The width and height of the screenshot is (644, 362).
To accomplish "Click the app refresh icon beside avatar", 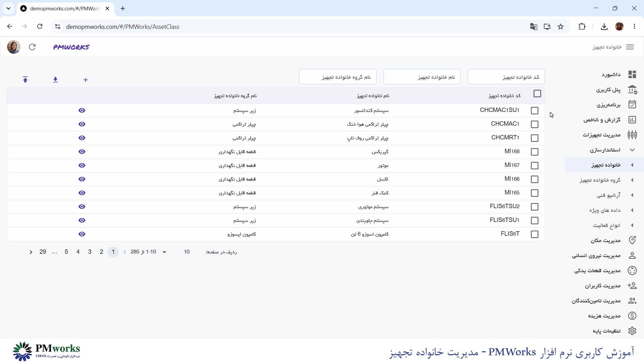I will coord(32,47).
